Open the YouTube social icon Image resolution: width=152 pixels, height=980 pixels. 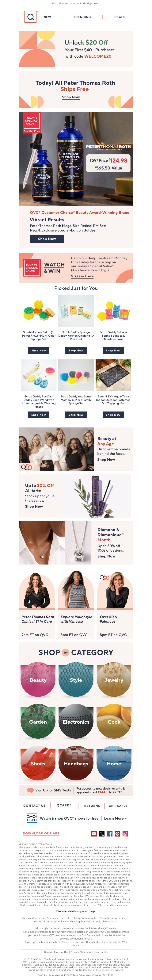94,833
